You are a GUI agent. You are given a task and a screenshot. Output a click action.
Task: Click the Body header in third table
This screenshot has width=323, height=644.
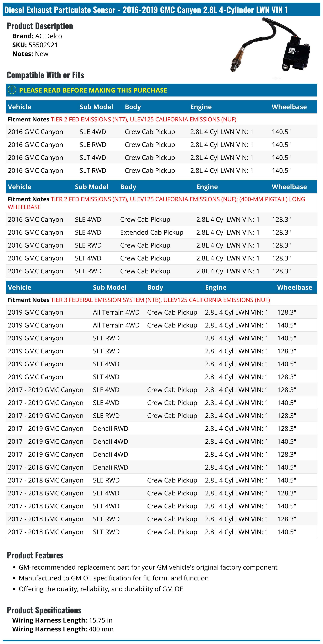155,287
